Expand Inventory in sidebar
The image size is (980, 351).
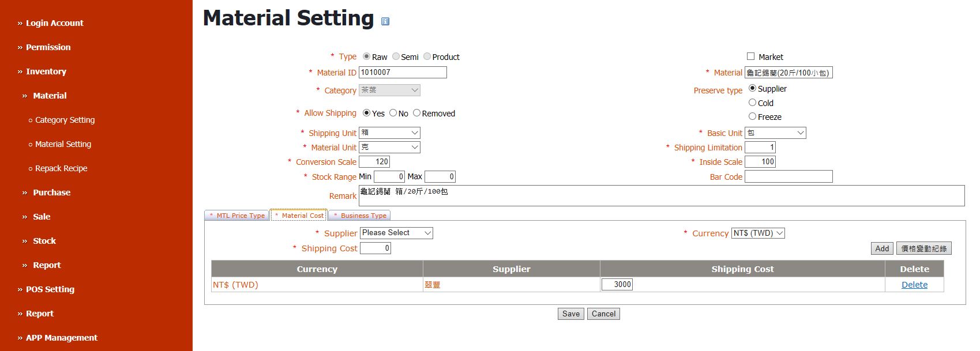(x=46, y=71)
